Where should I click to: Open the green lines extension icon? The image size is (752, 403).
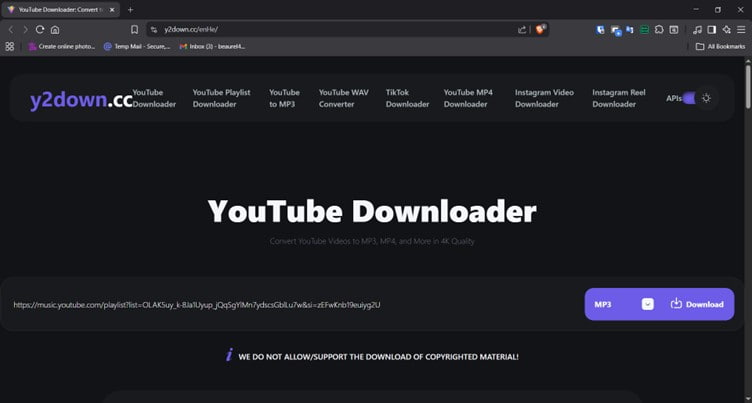point(645,30)
